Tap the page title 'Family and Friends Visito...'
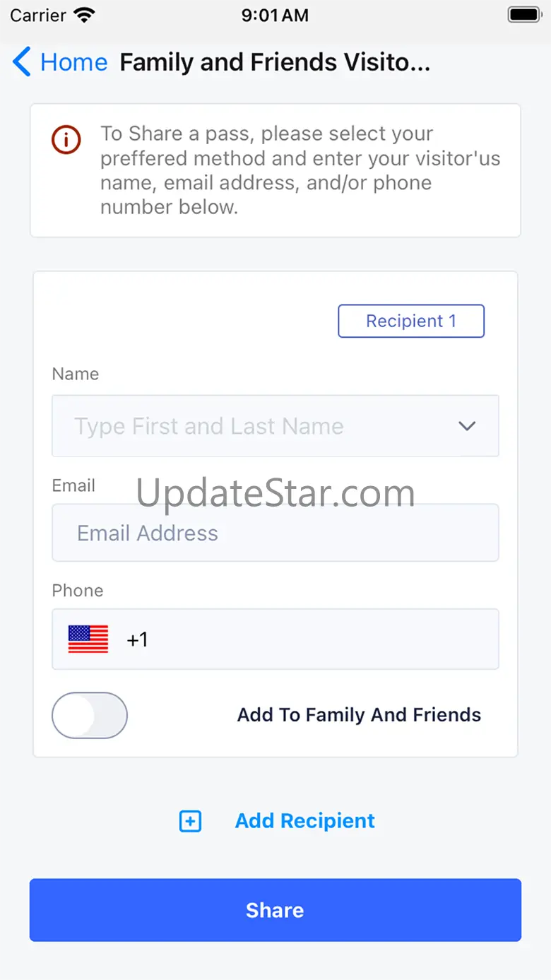Image resolution: width=551 pixels, height=980 pixels. 275,62
